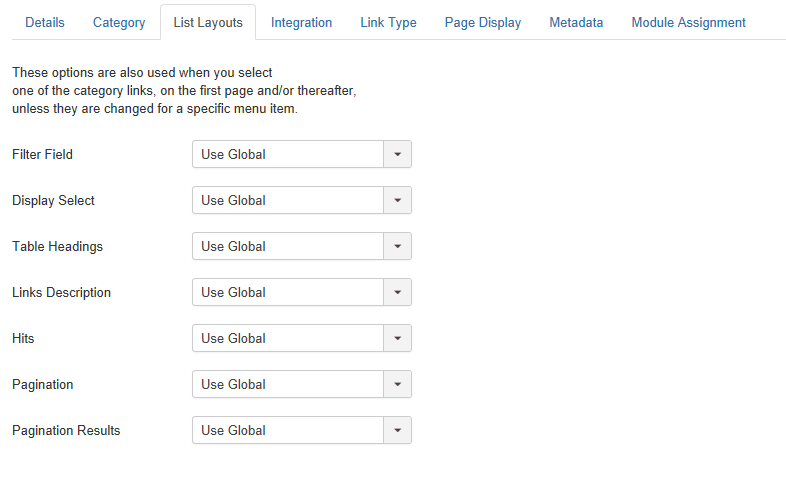Select the List Layouts tab
786x486 pixels.
pyautogui.click(x=208, y=23)
